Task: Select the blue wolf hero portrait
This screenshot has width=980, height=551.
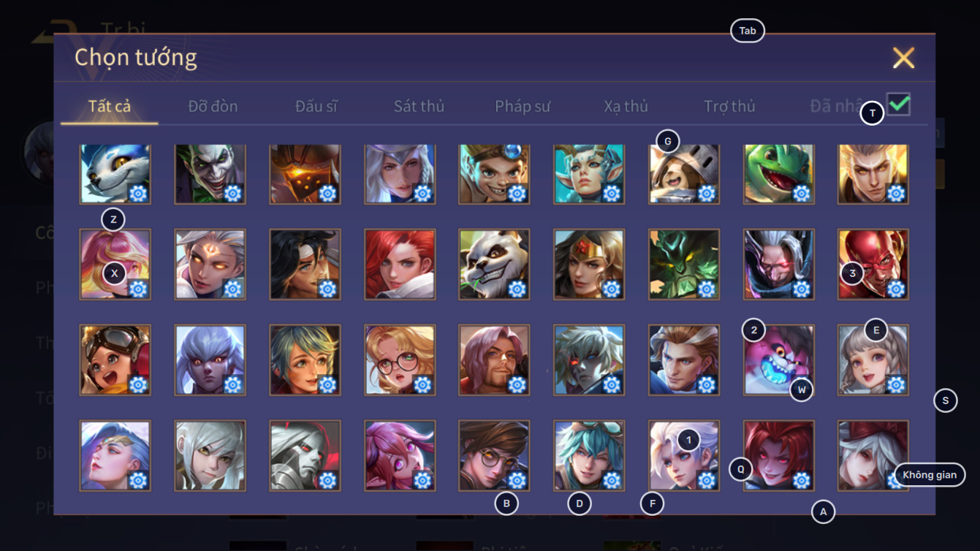Action: click(x=115, y=173)
